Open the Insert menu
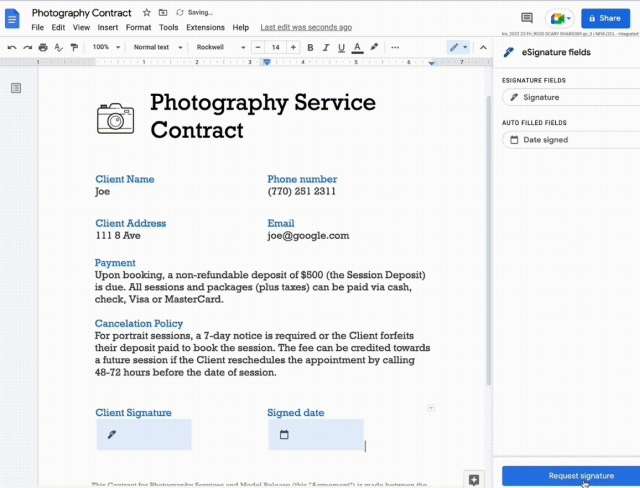Image resolution: width=640 pixels, height=488 pixels. tap(107, 28)
